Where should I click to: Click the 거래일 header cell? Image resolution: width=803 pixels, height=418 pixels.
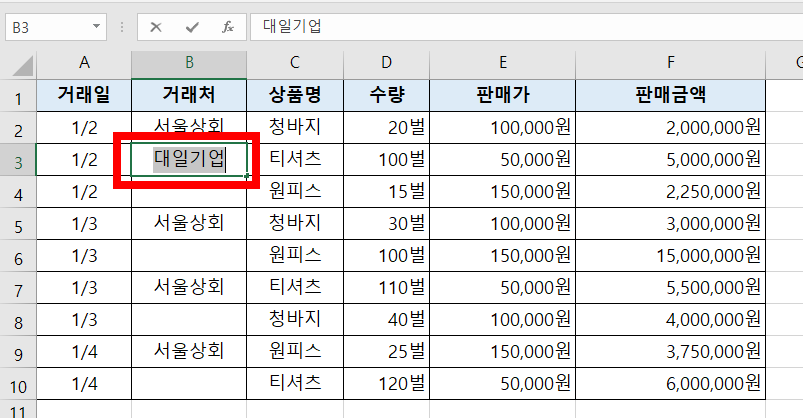(x=84, y=95)
